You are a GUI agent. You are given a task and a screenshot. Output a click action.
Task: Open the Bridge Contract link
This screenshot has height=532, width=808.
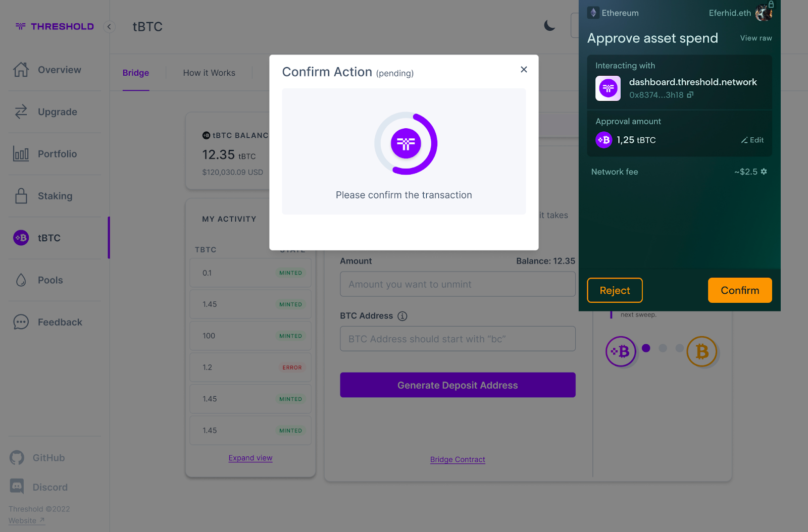point(458,459)
